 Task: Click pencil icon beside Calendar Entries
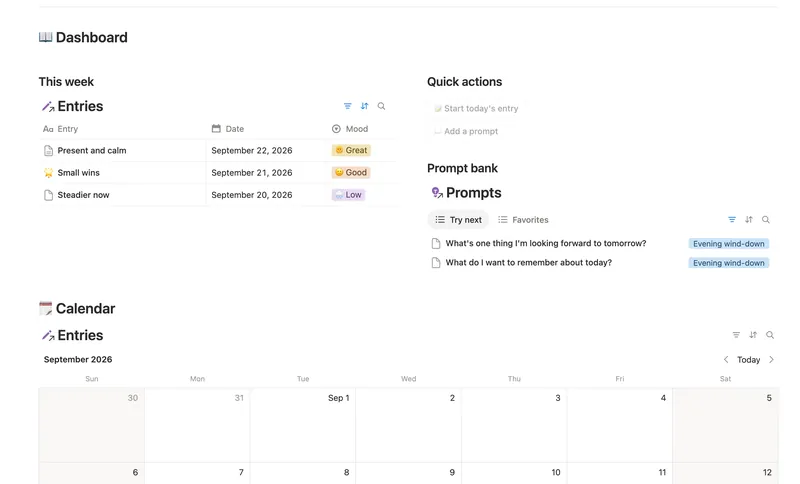pyautogui.click(x=48, y=335)
